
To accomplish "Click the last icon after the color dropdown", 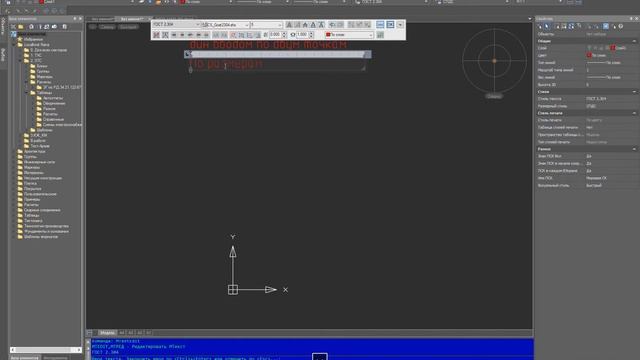I will pyautogui.click(x=380, y=35).
